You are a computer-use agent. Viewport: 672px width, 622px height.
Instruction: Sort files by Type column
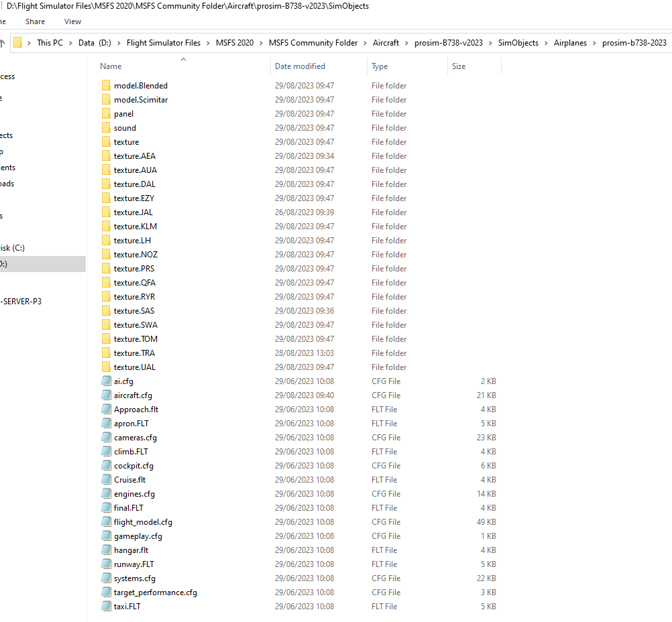point(380,66)
